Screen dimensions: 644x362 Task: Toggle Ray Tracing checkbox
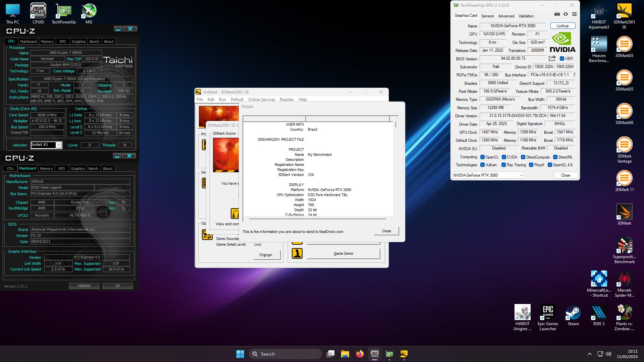503,165
